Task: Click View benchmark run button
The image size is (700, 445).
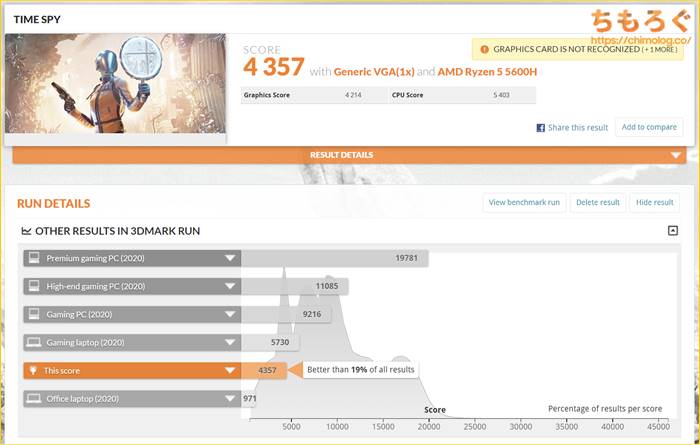Action: (x=524, y=203)
